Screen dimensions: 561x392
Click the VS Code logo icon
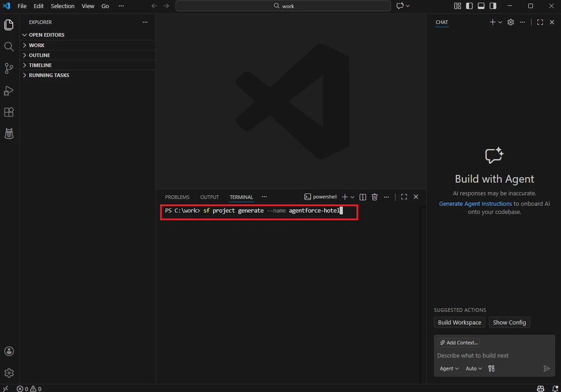(x=7, y=6)
